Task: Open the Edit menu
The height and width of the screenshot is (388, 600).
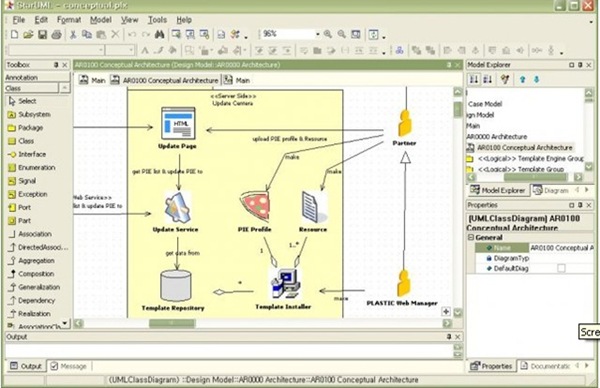Action: point(41,20)
